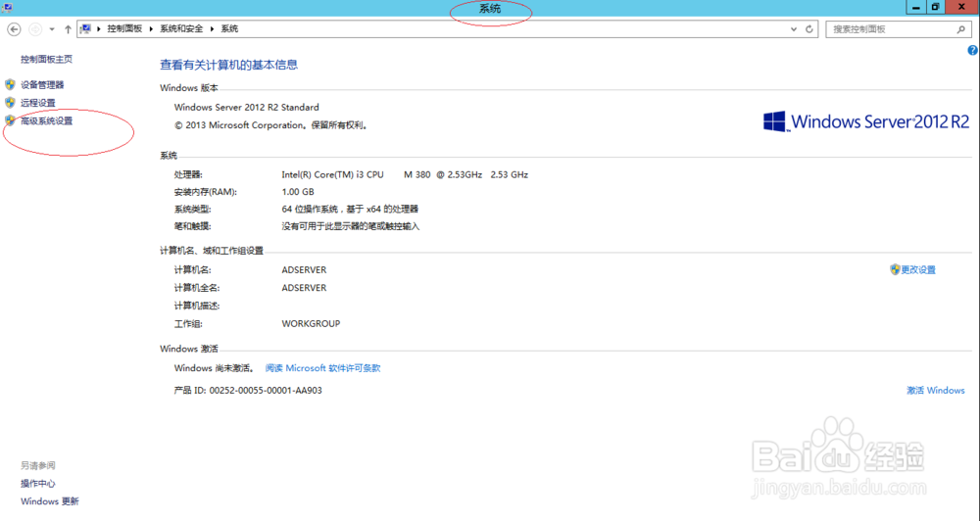This screenshot has width=980, height=521.
Task: Open the blue help question icon
Action: pyautogui.click(x=973, y=51)
